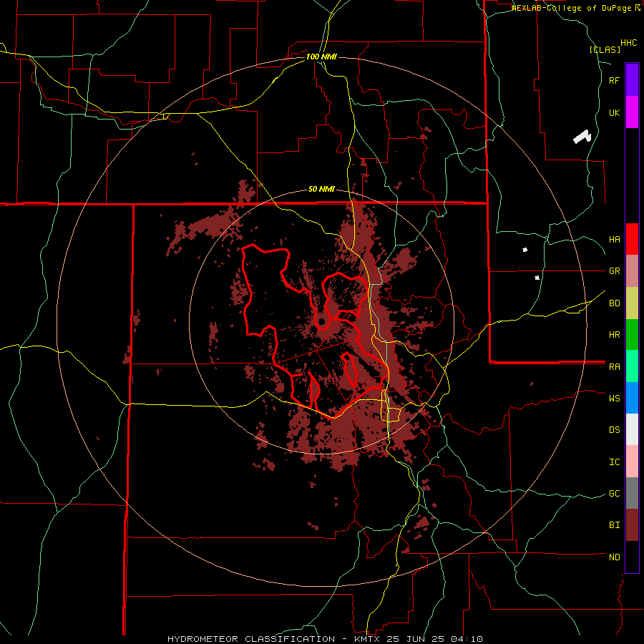Image resolution: width=644 pixels, height=644 pixels.
Task: Click the [CLAS] units label
Action: tap(605, 49)
